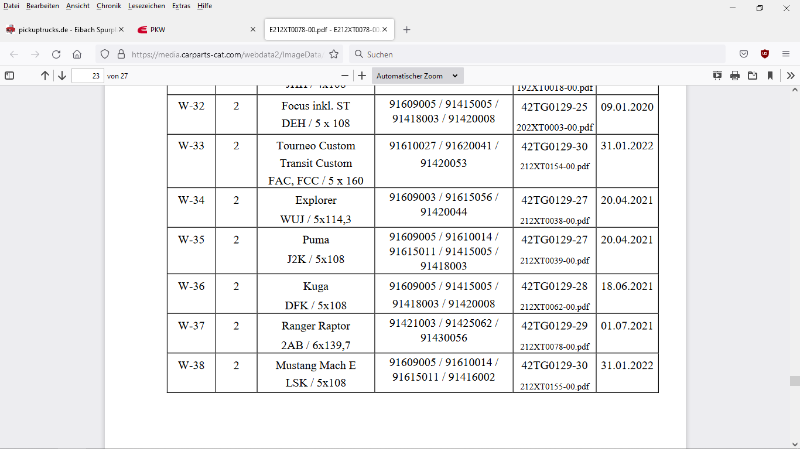Viewport: 800px width, 449px height.
Task: Click the text '42TG0129-29'
Action: click(x=554, y=326)
